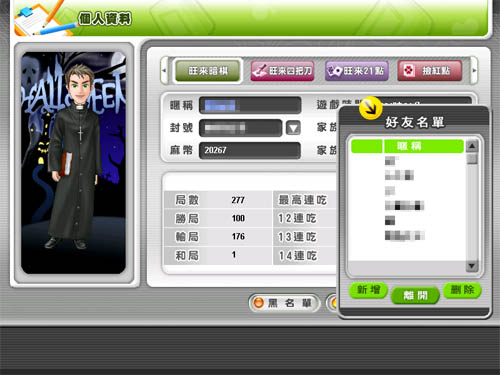This screenshot has height=375, width=500.
Task: Click the 麻幣 field showing 20267
Action: [x=250, y=150]
